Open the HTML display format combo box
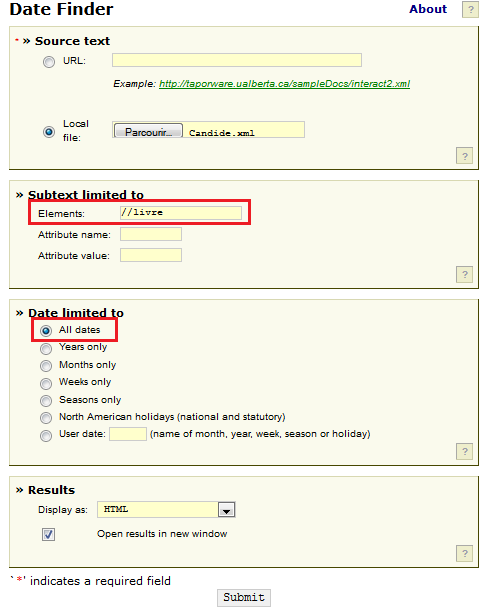Viewport: 484px width, 614px height. (x=166, y=509)
